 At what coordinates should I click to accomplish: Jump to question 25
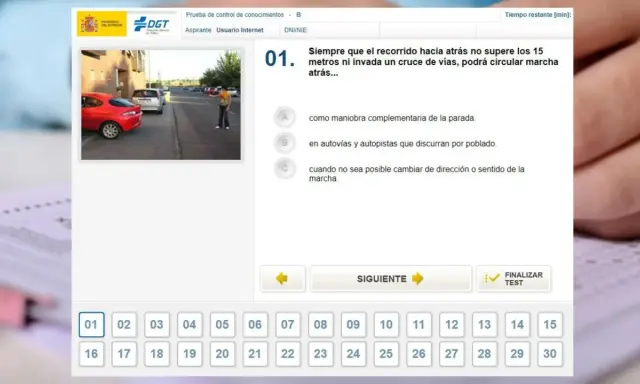pyautogui.click(x=386, y=353)
